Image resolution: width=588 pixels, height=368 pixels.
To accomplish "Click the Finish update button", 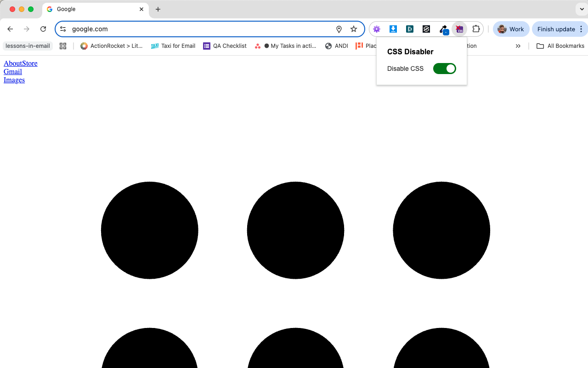I will coord(557,29).
